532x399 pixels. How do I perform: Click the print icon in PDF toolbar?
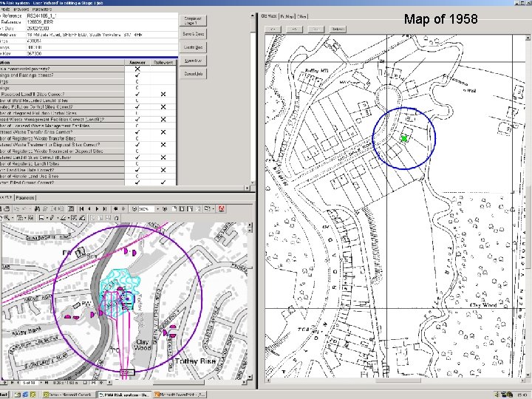pos(7,209)
